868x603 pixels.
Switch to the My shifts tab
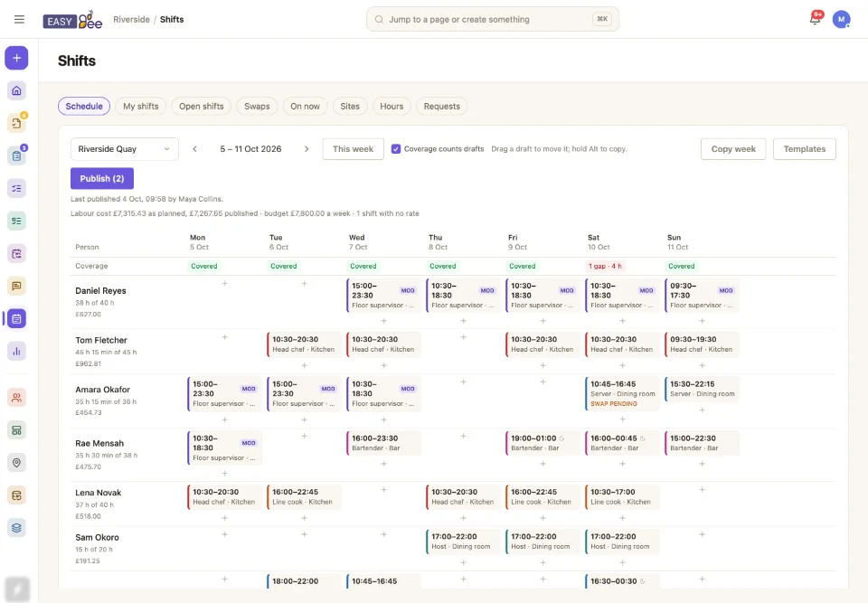141,107
